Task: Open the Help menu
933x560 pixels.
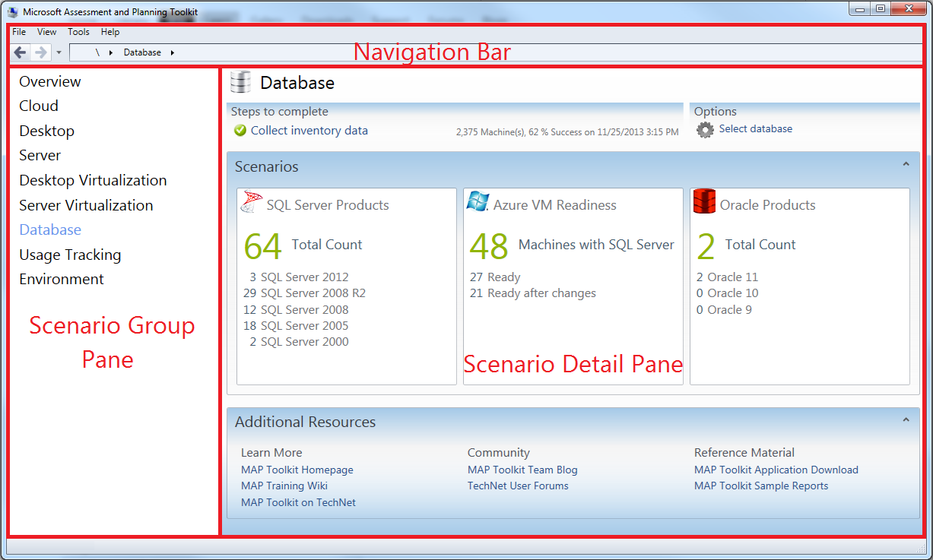Action: (110, 32)
